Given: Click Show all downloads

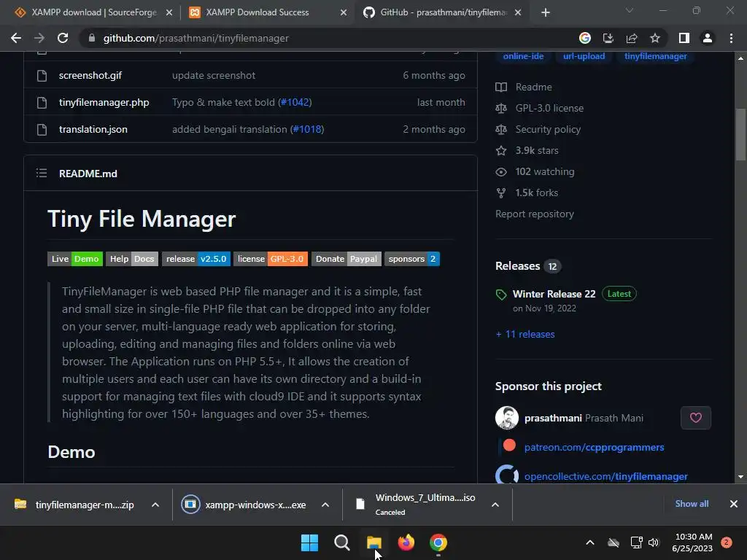Looking at the screenshot, I should pyautogui.click(x=692, y=504).
